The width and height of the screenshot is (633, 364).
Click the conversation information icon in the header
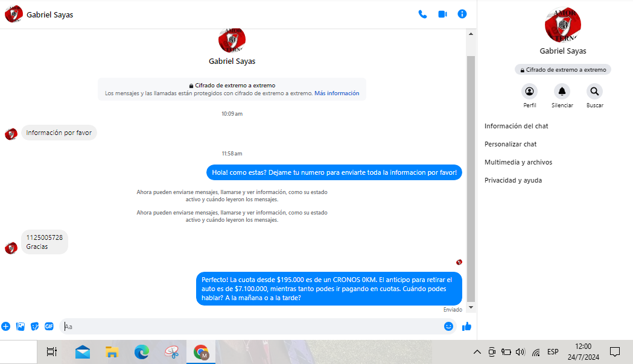(462, 14)
